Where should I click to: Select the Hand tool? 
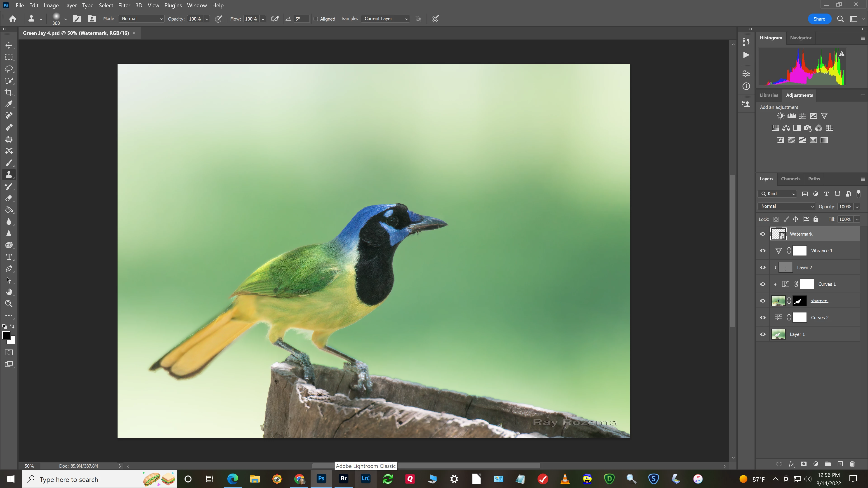point(9,292)
